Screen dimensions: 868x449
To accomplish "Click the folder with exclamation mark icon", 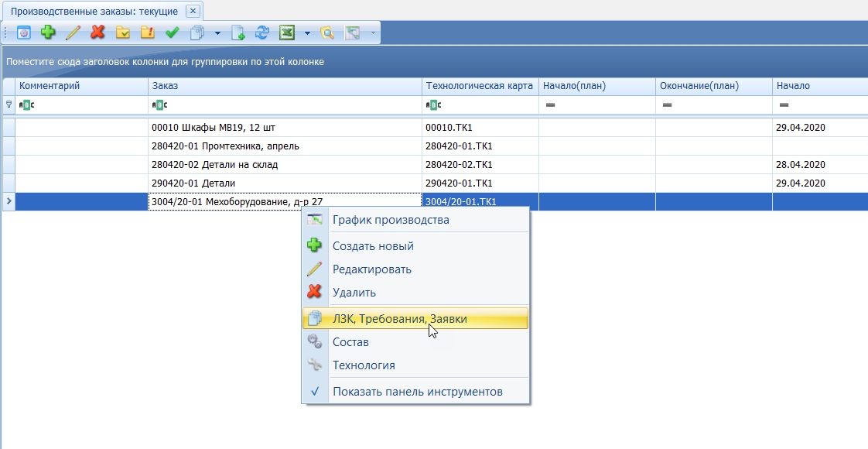I will pos(147,33).
